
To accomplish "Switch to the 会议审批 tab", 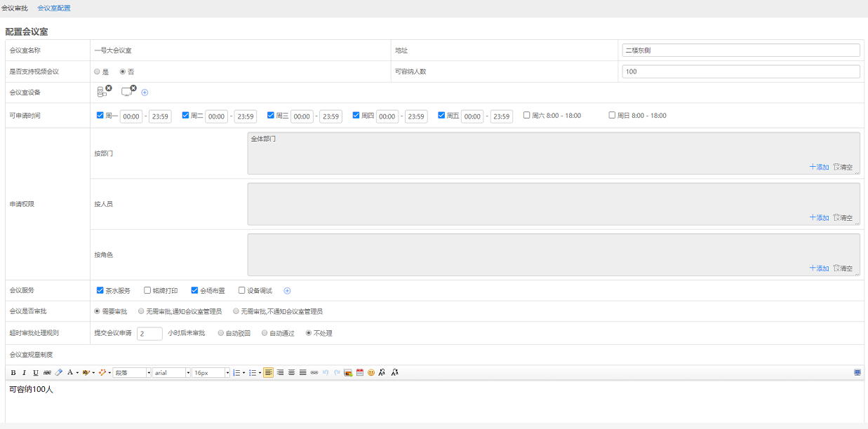I will (15, 8).
